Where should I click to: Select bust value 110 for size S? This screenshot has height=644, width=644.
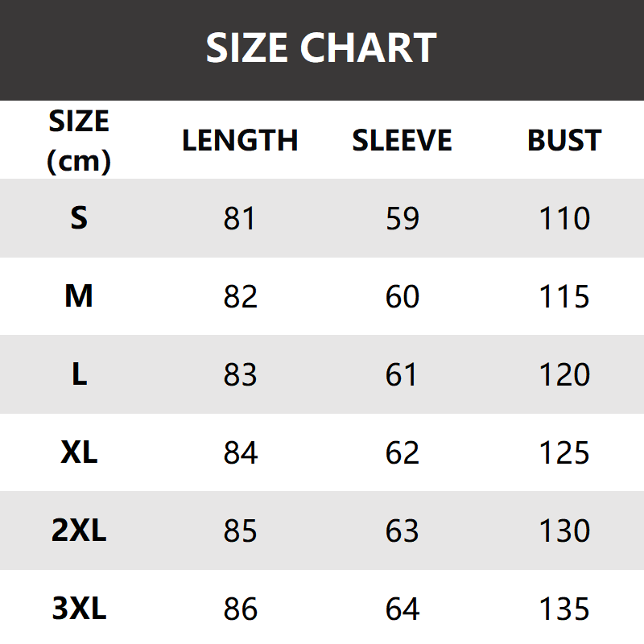click(564, 218)
